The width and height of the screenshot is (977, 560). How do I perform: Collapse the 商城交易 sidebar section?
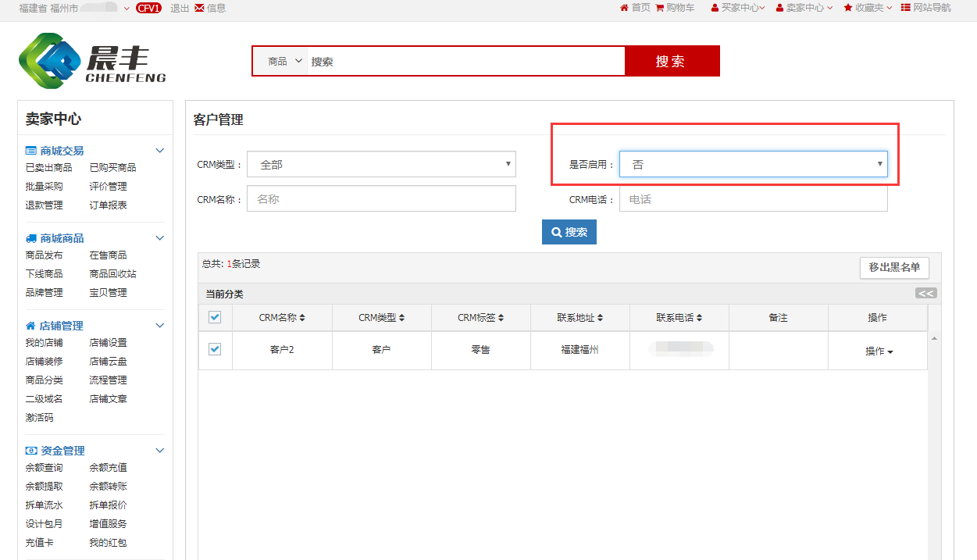tap(160, 151)
